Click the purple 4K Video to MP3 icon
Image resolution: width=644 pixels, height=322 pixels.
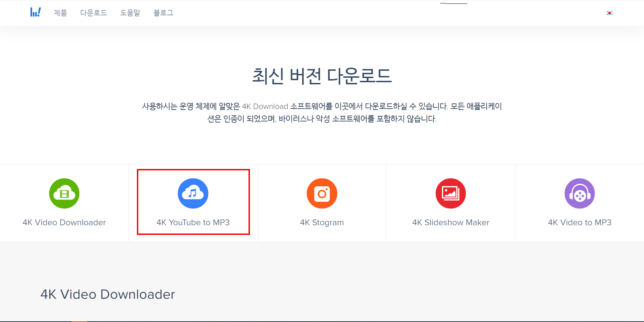(580, 193)
